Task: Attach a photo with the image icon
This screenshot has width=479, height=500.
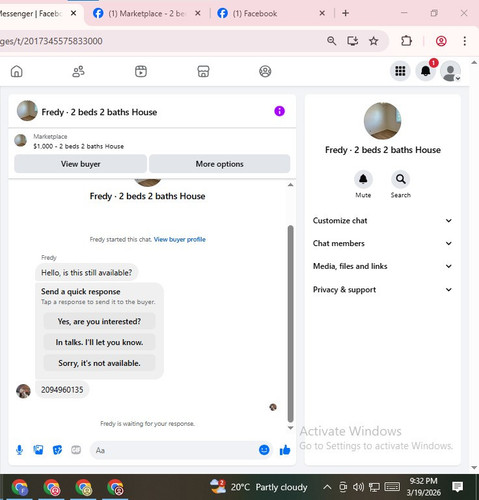Action: click(38, 450)
